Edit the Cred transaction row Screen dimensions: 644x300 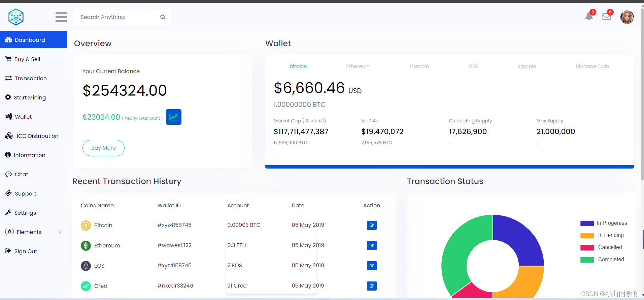pos(372,286)
